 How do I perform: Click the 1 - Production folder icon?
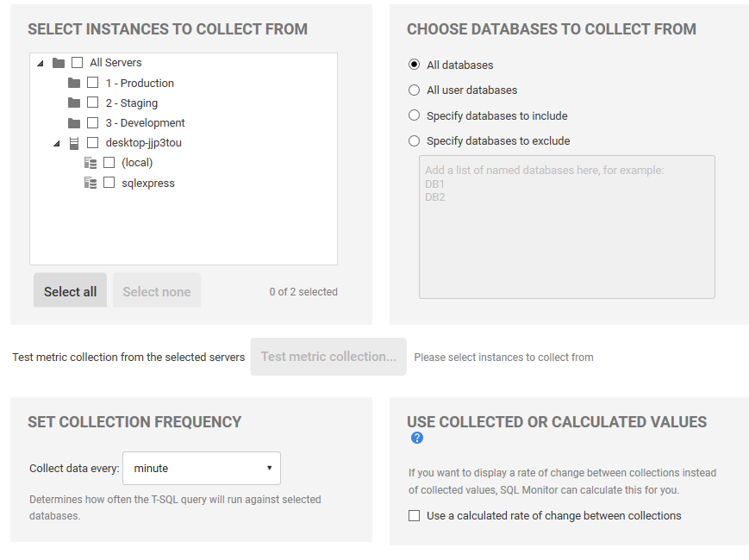pos(74,83)
